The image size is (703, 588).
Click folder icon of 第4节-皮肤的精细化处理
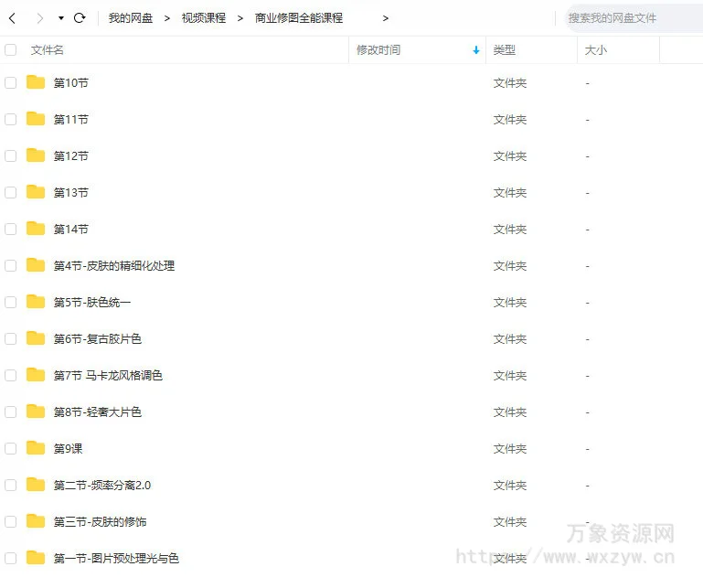(x=36, y=264)
